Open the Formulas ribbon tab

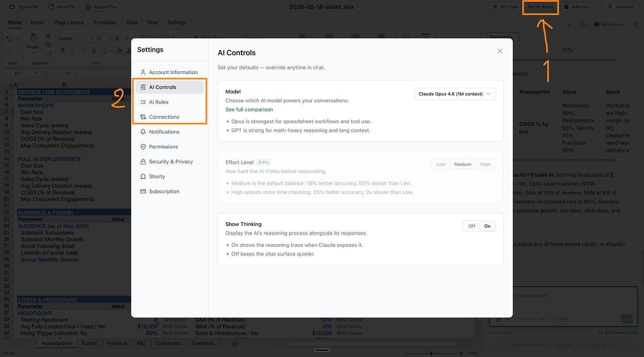point(105,23)
